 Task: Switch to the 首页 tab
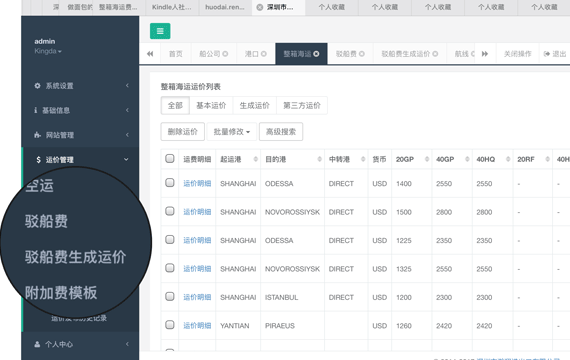[x=176, y=54]
